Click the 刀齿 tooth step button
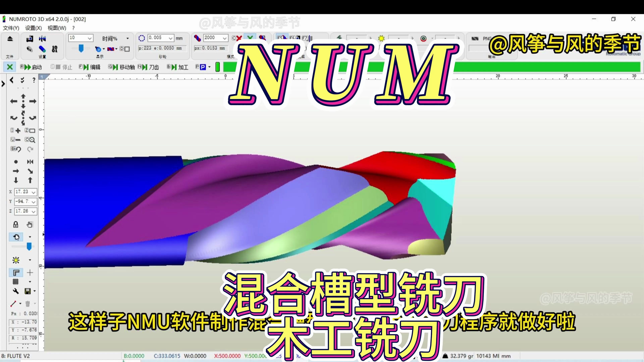Image resolution: width=644 pixels, height=362 pixels. coord(148,67)
